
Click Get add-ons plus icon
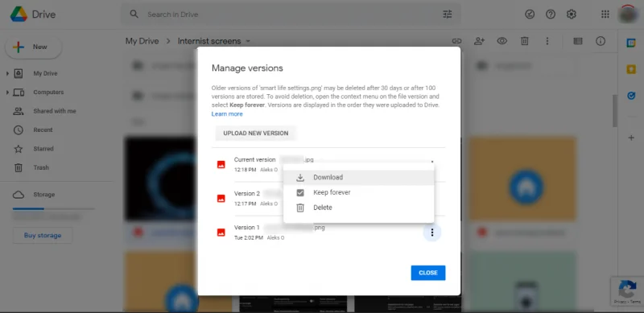coord(631,138)
